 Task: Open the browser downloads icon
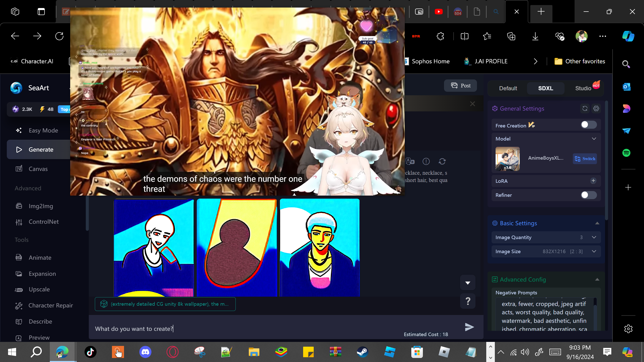click(x=535, y=36)
